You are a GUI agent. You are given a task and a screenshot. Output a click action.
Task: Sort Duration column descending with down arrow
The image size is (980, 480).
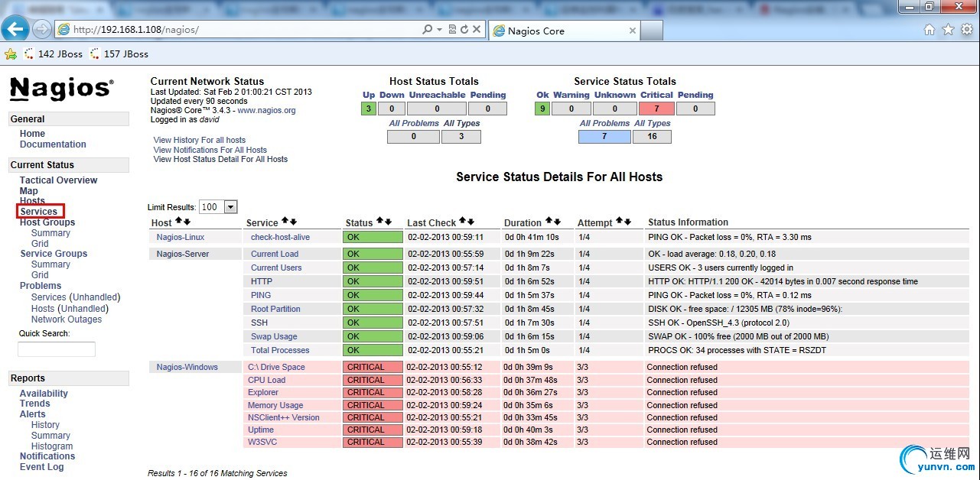pos(556,222)
